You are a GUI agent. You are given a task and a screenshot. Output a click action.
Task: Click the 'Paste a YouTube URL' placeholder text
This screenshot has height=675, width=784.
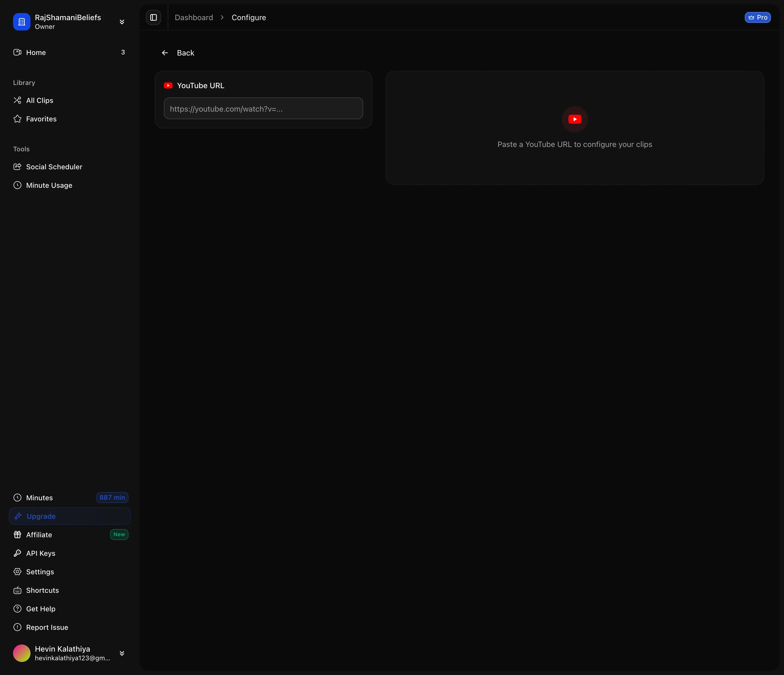[x=575, y=145]
